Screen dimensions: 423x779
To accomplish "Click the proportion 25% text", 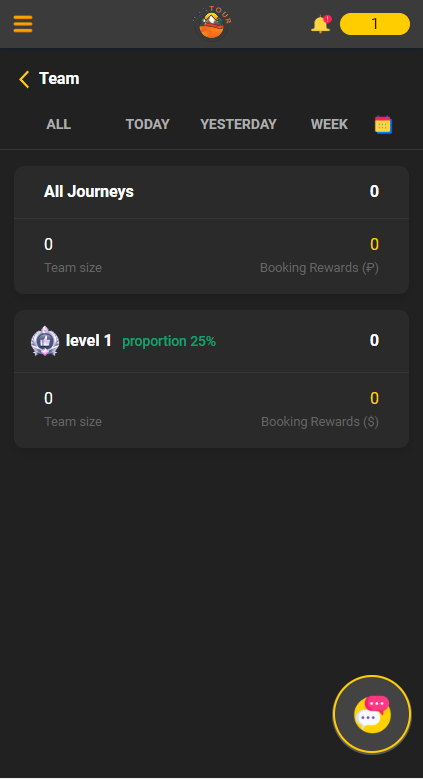I will click(x=169, y=341).
